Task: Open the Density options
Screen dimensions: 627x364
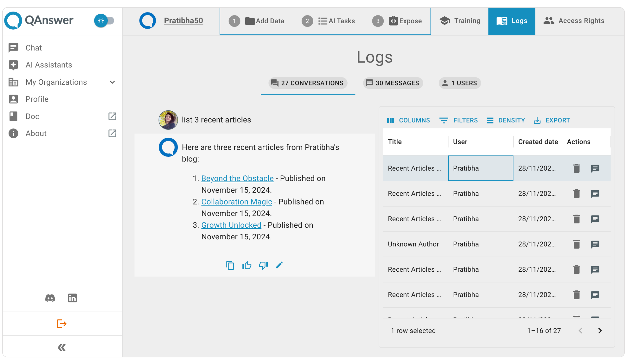Action: click(x=506, y=120)
